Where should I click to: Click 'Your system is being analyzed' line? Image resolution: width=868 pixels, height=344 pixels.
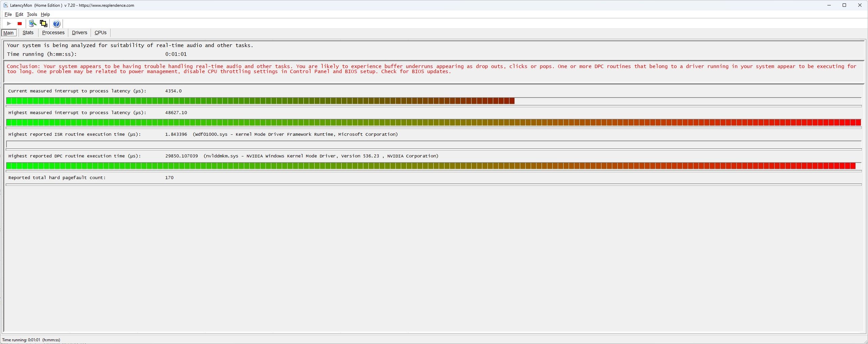tap(130, 45)
